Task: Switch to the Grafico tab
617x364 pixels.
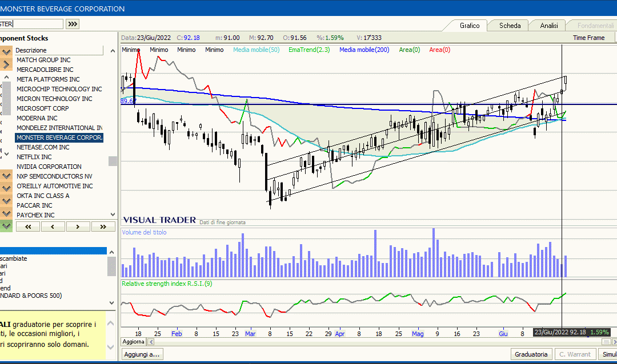Action: tap(470, 26)
